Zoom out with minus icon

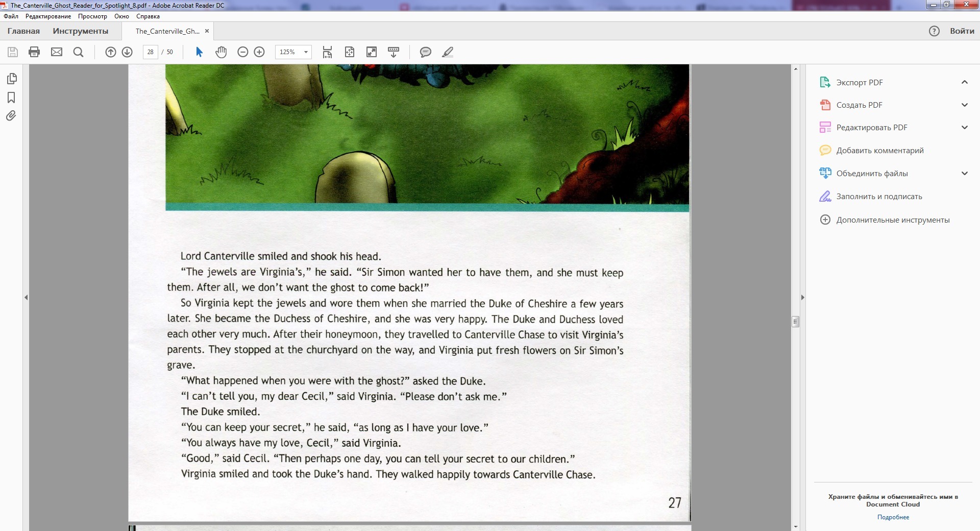coord(243,52)
